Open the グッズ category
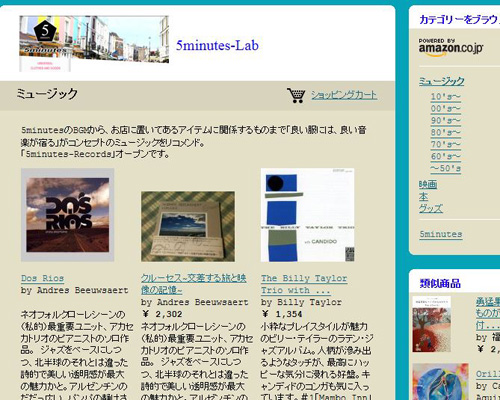 click(x=431, y=209)
